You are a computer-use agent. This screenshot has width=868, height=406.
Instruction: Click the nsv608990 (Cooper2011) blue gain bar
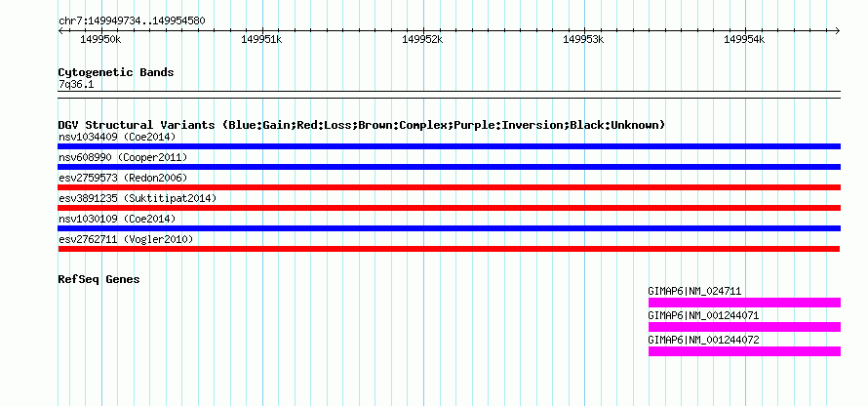[x=449, y=167]
